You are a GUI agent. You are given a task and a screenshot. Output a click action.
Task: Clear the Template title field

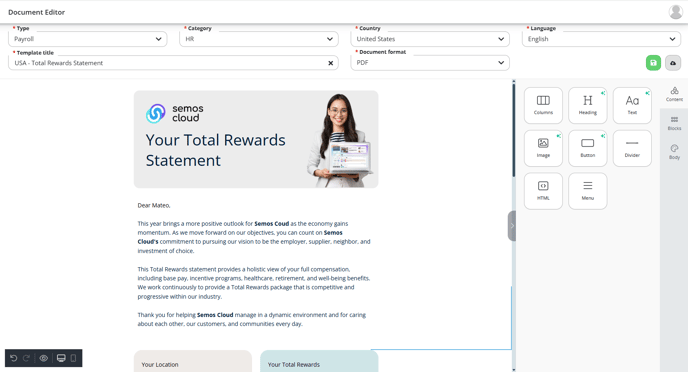[x=330, y=63]
